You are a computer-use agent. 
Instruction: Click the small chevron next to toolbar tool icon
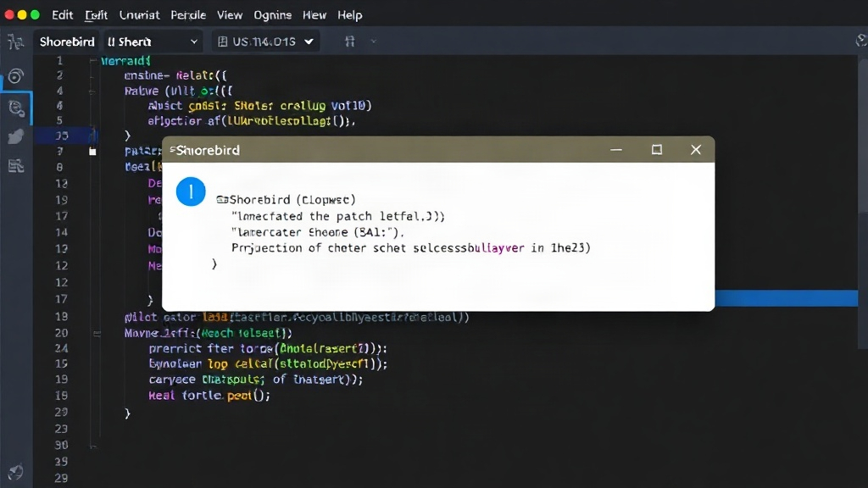click(x=374, y=42)
